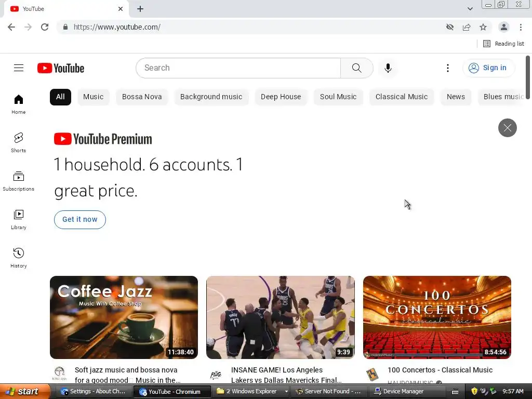Viewport: 532px width, 399px height.
Task: Close the YouTube browser tab
Action: pyautogui.click(x=121, y=9)
